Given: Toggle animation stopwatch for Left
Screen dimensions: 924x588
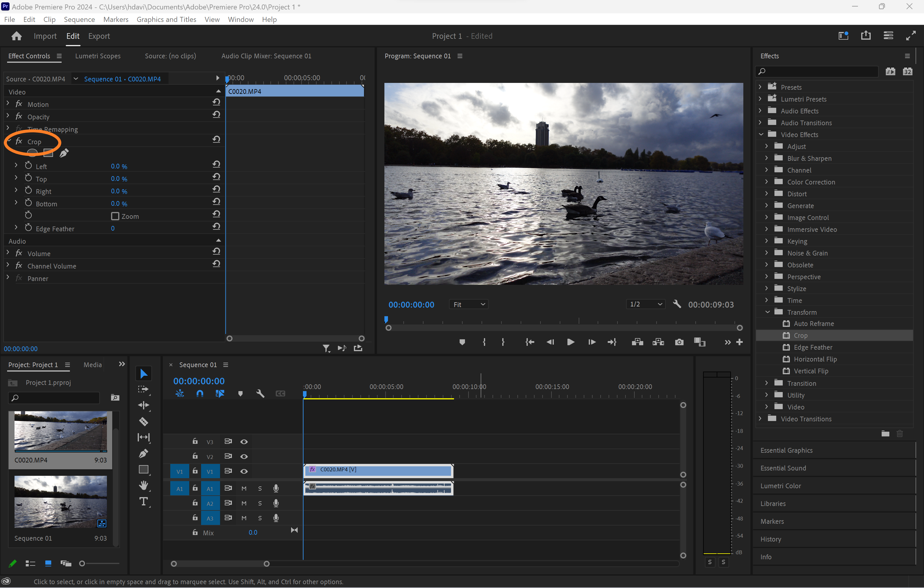Looking at the screenshot, I should tap(28, 165).
